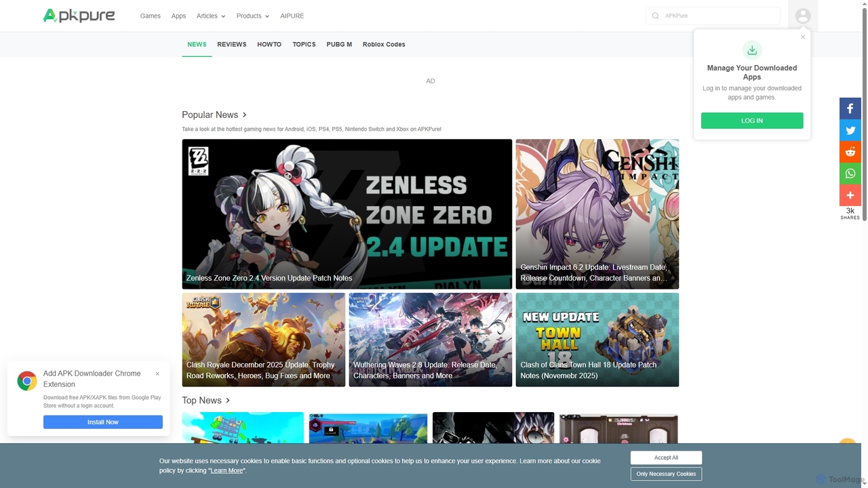Open the Games menu
The width and height of the screenshot is (868, 488).
coord(151,16)
